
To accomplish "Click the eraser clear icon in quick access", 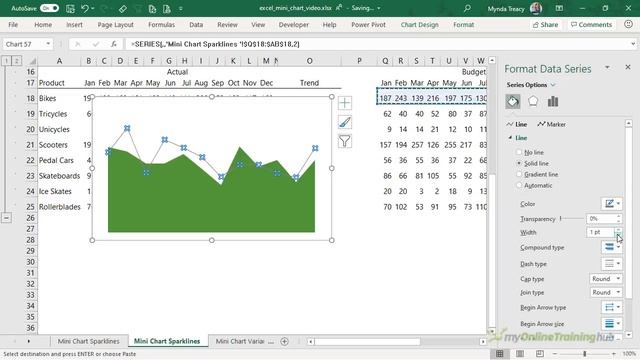I will click(122, 9).
